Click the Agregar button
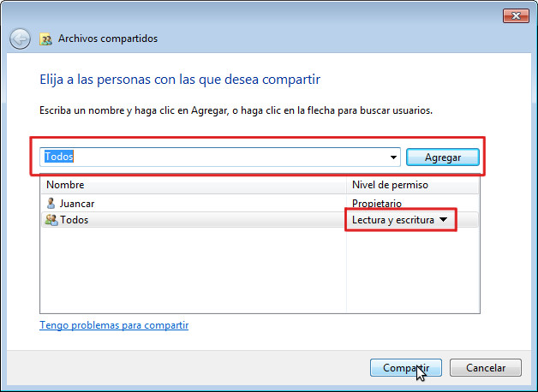Image resolution: width=538 pixels, height=392 pixels. (443, 157)
